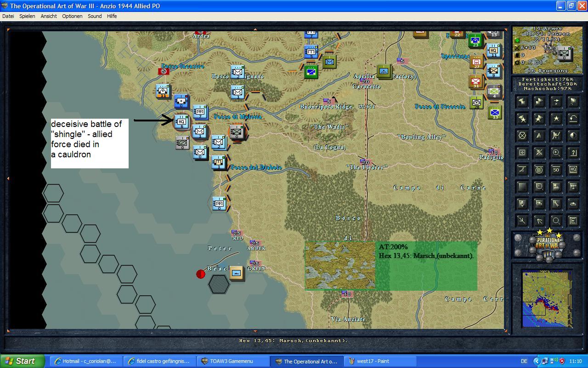
Task: Click the Windows Start button
Action: pyautogui.click(x=23, y=361)
